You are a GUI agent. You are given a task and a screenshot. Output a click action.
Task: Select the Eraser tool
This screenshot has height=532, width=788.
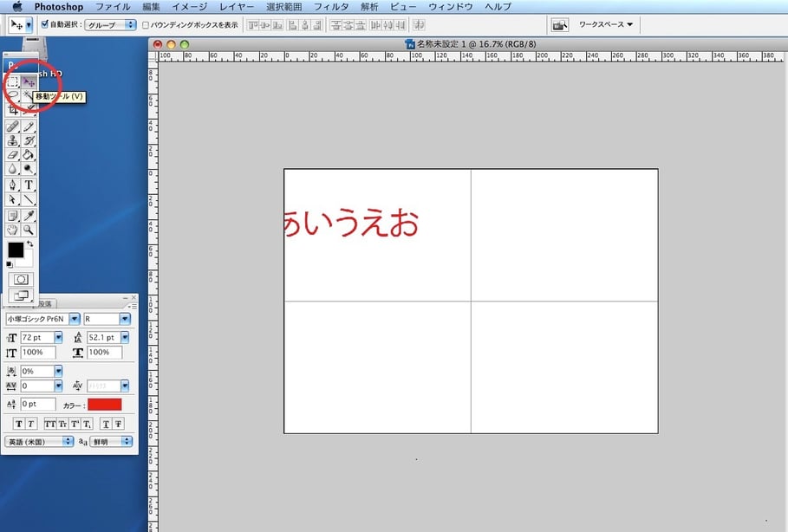point(13,155)
